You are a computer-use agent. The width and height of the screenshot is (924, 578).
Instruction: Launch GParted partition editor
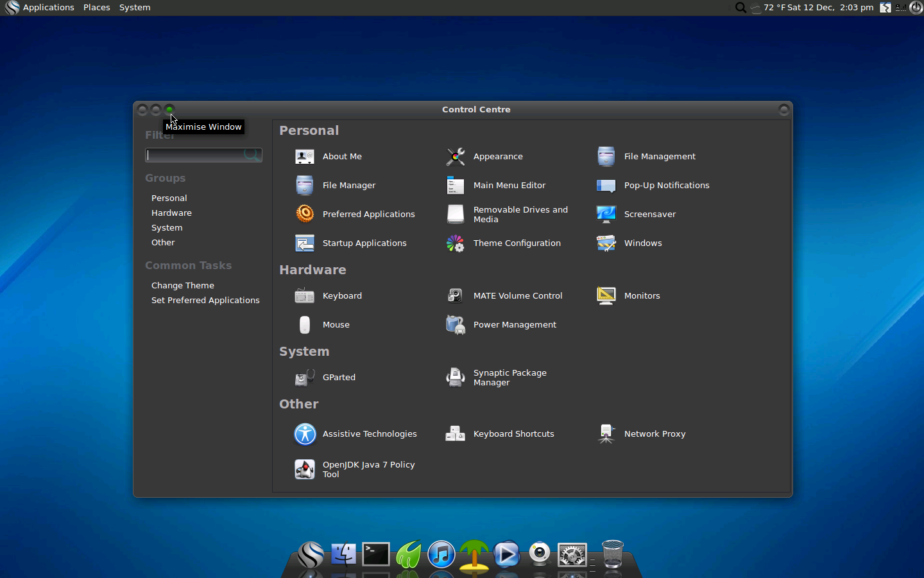click(304, 378)
